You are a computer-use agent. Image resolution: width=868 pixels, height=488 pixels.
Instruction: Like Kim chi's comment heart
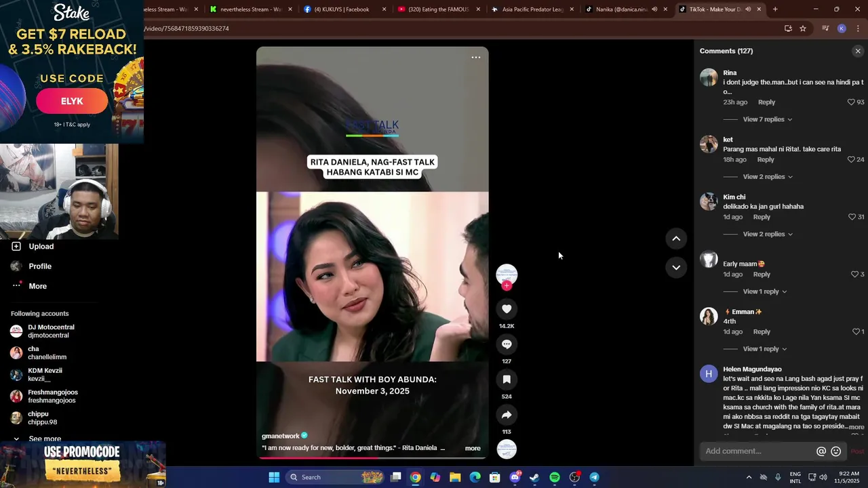(x=852, y=217)
